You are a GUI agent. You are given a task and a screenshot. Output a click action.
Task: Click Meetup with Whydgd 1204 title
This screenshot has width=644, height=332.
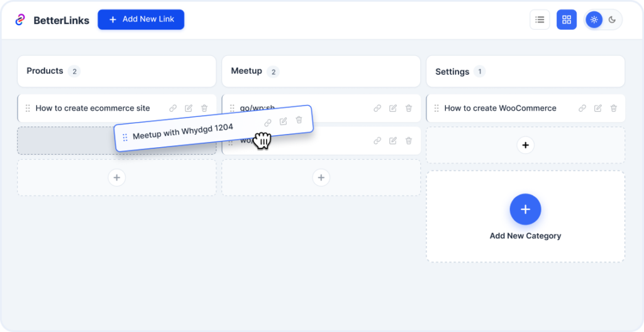(x=183, y=132)
